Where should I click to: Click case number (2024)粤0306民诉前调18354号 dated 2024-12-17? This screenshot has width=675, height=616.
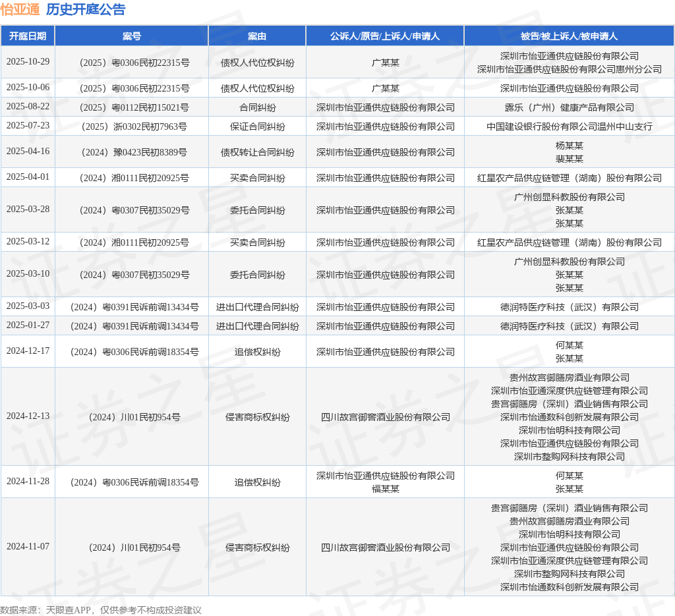134,352
